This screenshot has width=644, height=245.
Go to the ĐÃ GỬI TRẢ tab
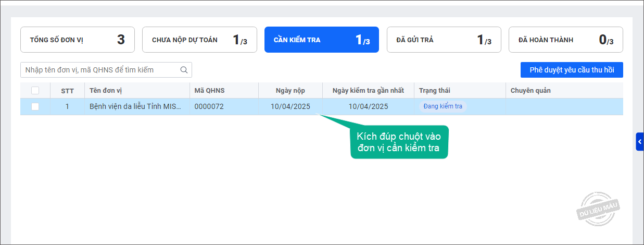tap(444, 40)
